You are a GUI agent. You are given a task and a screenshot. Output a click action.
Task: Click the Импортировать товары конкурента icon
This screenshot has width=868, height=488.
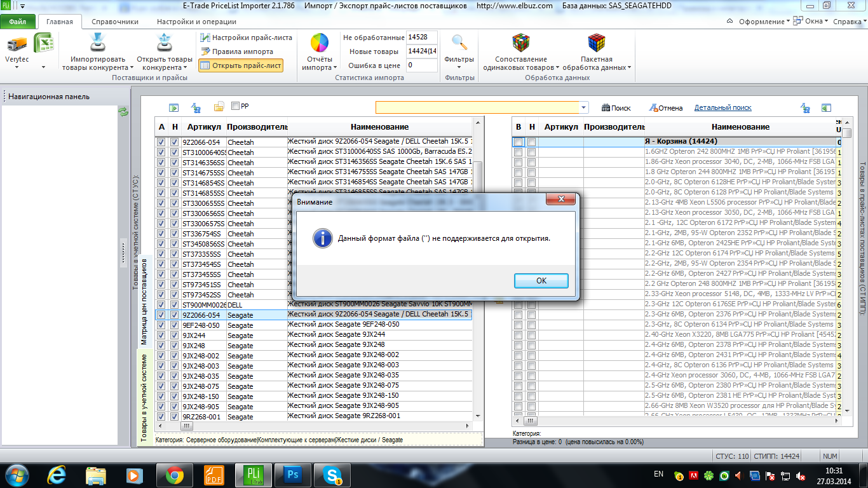tap(97, 43)
